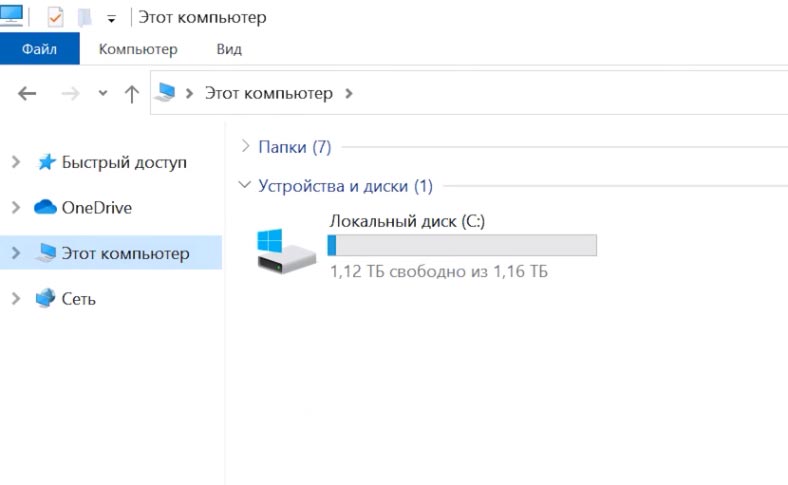The height and width of the screenshot is (485, 788).
Task: Click the disk C: usage bar
Action: click(x=462, y=246)
